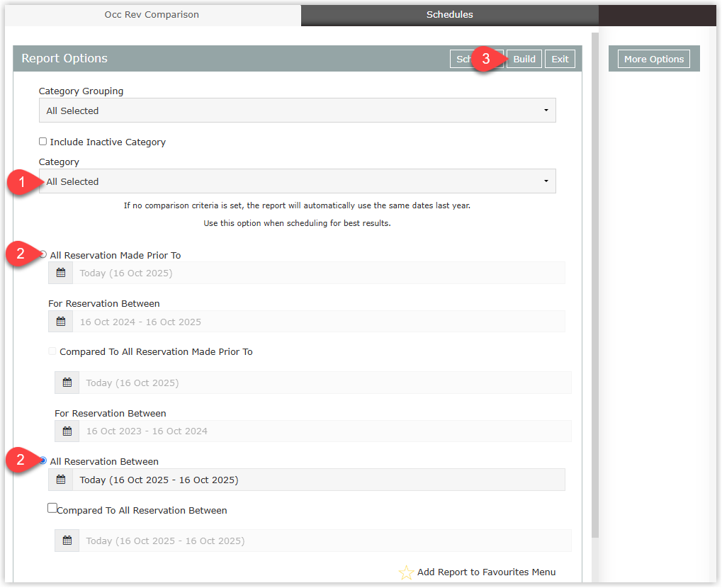722x588 pixels.
Task: Switch to Occ Rev Comparison tab
Action: (152, 15)
